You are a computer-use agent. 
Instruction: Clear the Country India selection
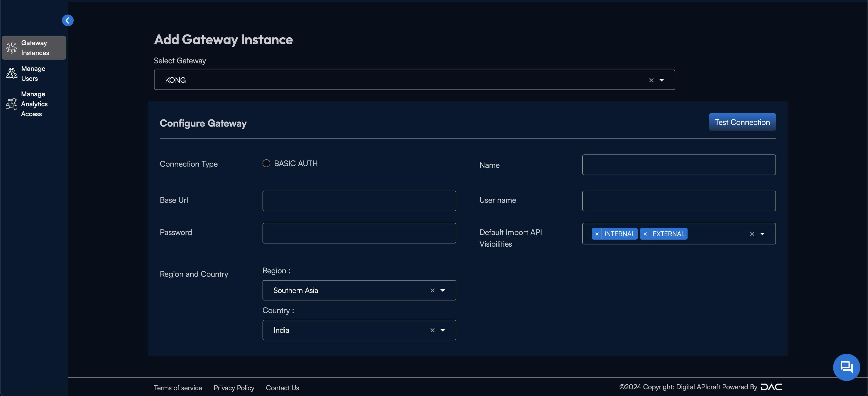432,330
